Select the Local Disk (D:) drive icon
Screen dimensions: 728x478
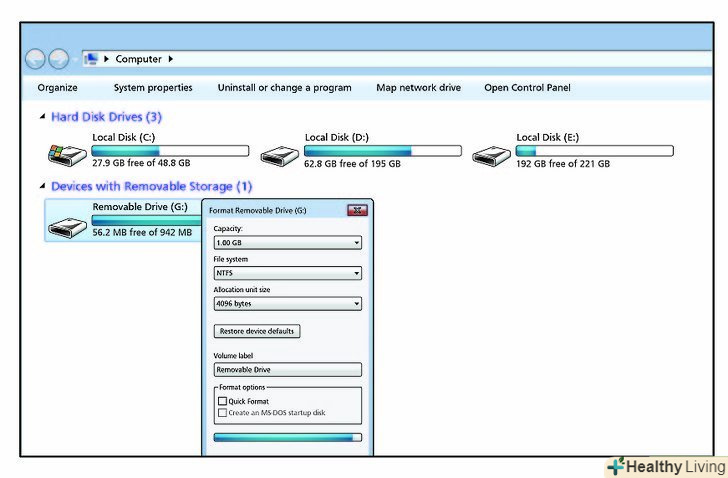point(280,154)
